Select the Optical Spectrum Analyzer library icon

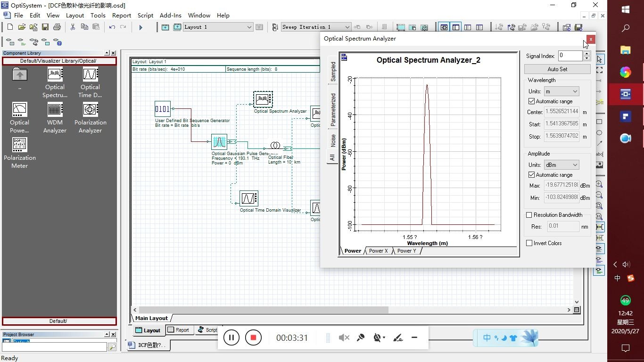[x=55, y=74]
